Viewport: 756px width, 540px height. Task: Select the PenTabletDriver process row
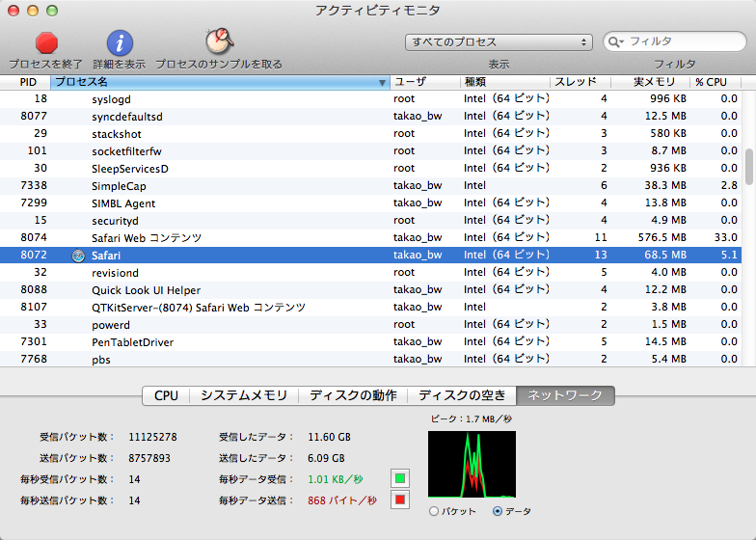click(370, 341)
